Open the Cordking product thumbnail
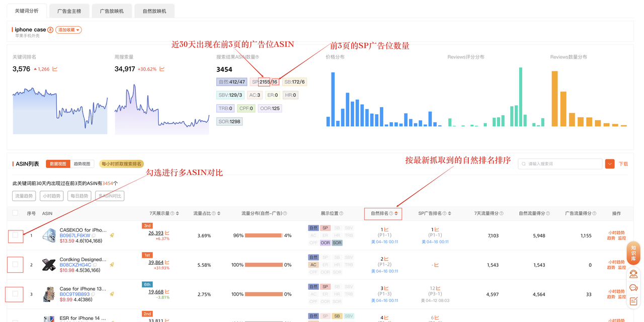This screenshot has width=644, height=322. (x=49, y=265)
